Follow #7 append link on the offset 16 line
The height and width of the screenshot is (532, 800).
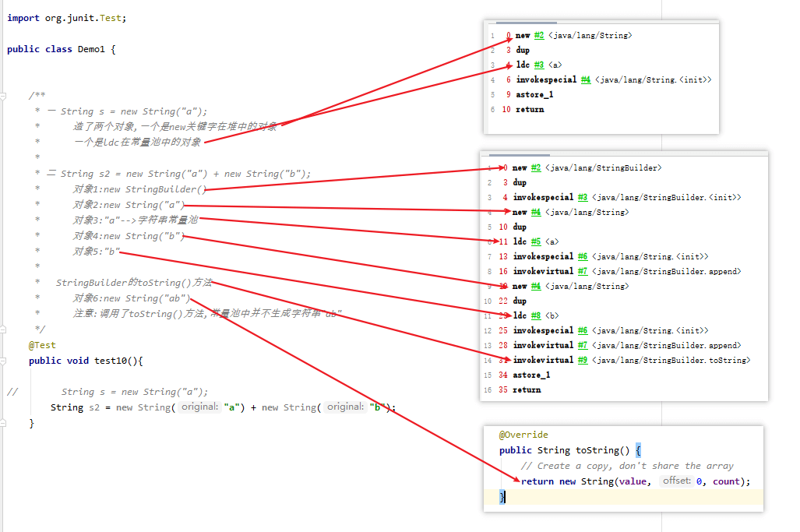pyautogui.click(x=583, y=271)
